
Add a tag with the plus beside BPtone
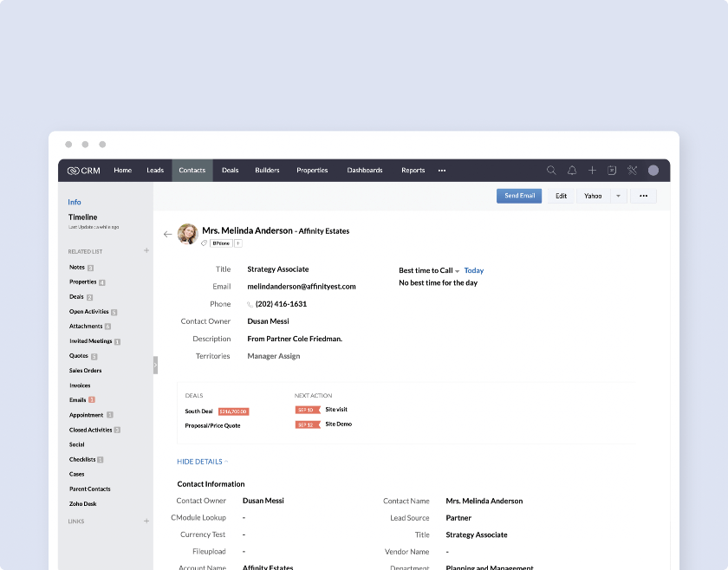point(238,243)
